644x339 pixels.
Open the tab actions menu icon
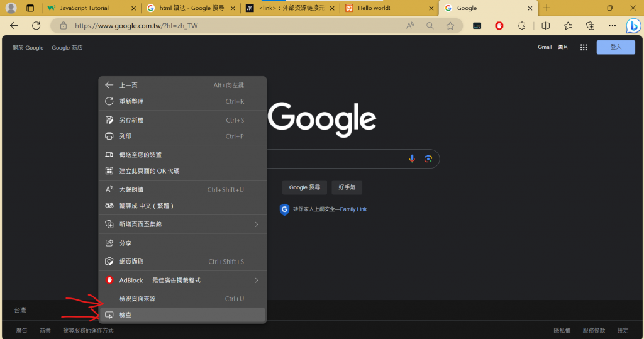(x=30, y=8)
